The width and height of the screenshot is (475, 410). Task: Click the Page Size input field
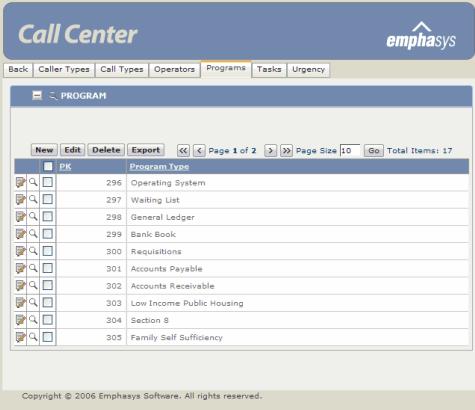click(x=350, y=151)
